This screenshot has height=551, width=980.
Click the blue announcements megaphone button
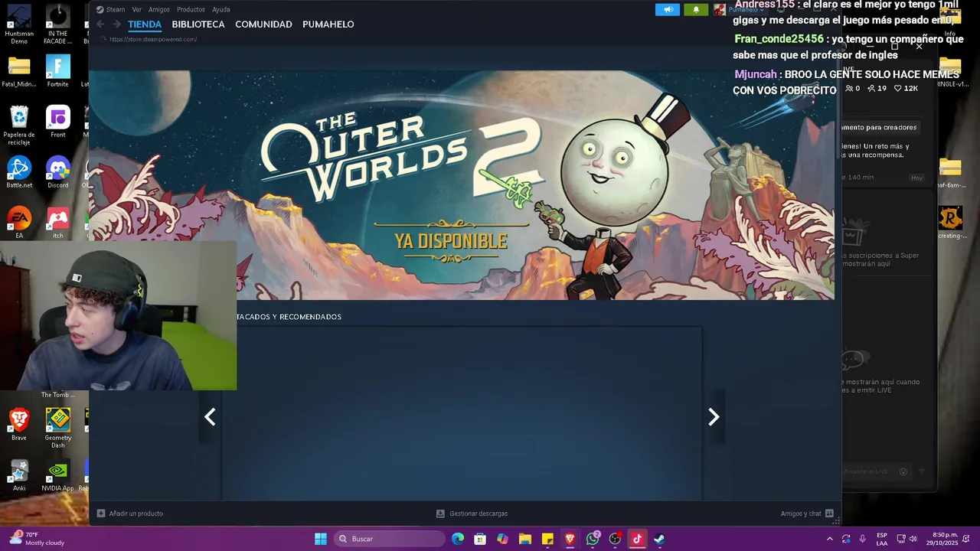[x=668, y=9]
